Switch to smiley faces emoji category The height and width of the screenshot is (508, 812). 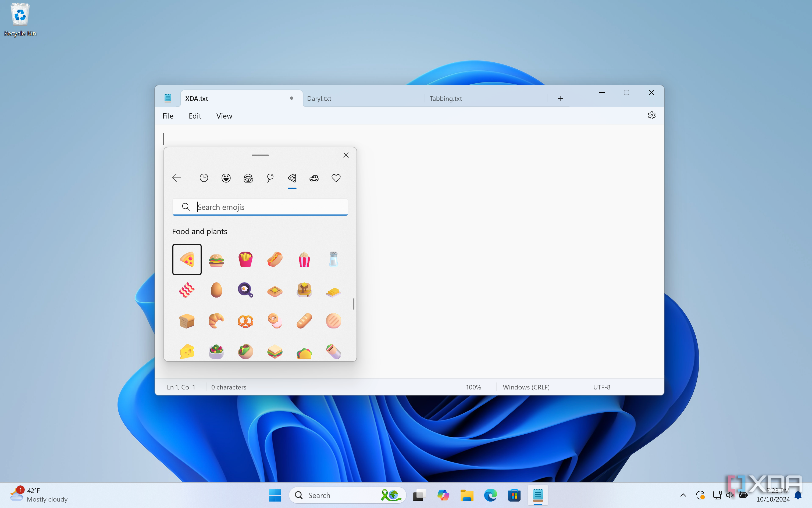coord(226,178)
